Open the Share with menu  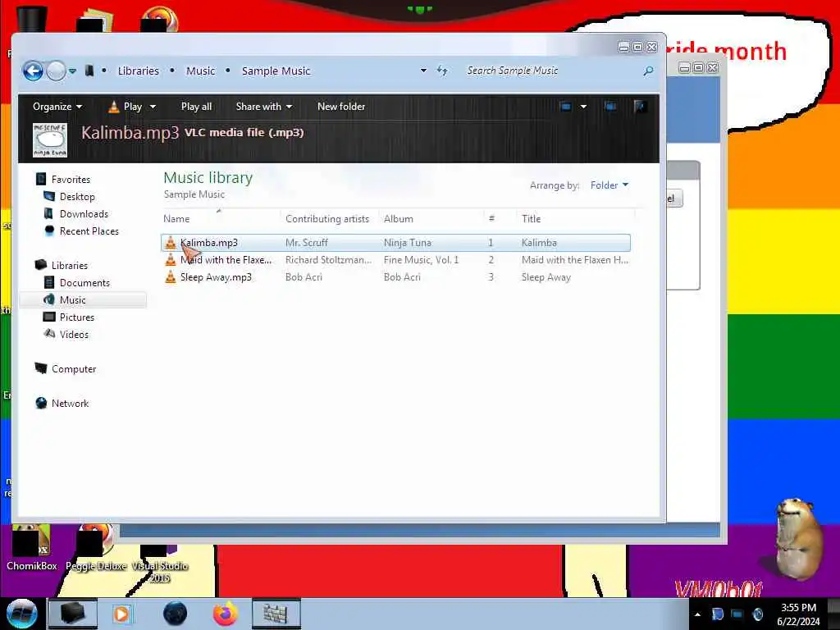click(264, 107)
